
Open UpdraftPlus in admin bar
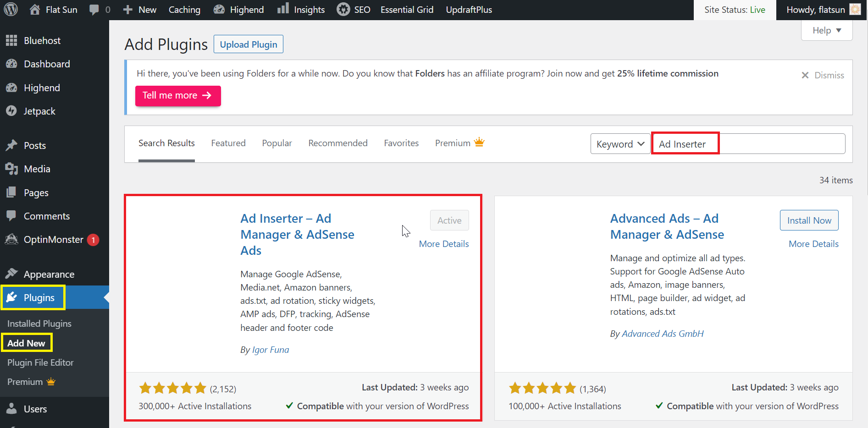point(469,10)
